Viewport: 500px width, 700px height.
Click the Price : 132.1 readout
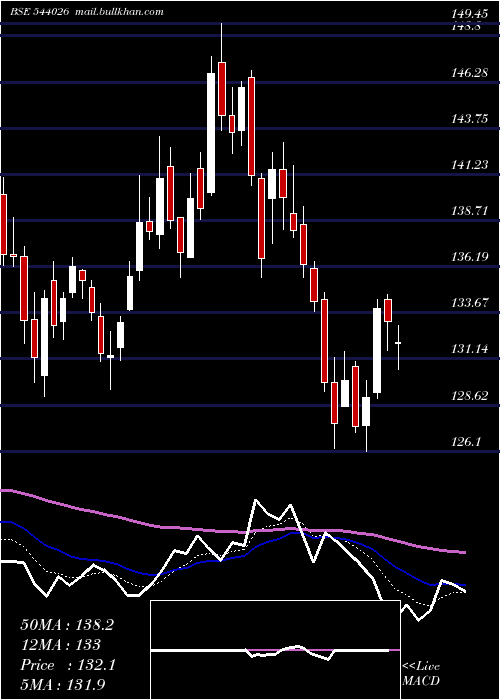pyautogui.click(x=68, y=665)
